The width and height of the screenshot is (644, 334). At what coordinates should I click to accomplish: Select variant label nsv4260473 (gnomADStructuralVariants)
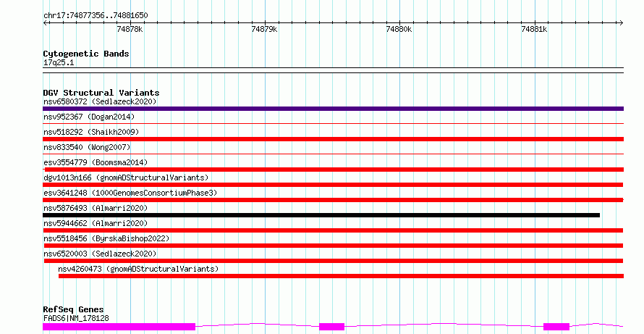point(138,269)
